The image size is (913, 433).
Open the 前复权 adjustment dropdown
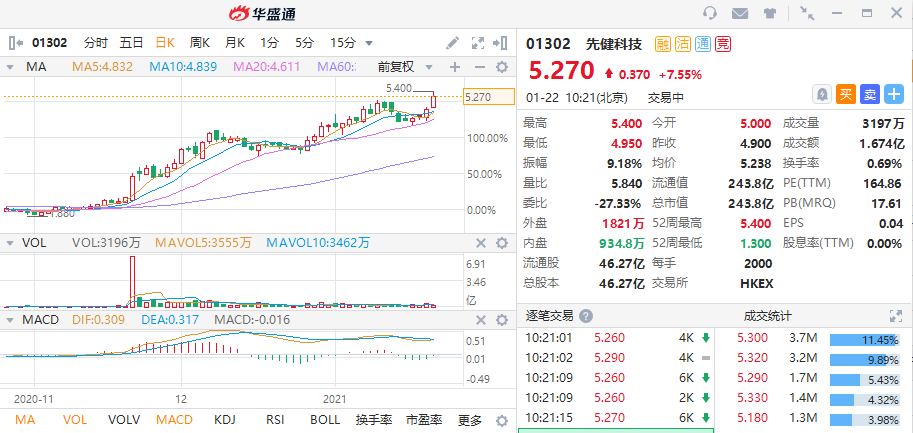click(405, 67)
